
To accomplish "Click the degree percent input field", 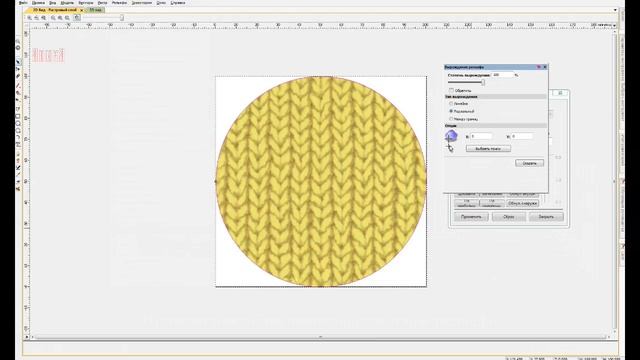I will pos(502,75).
